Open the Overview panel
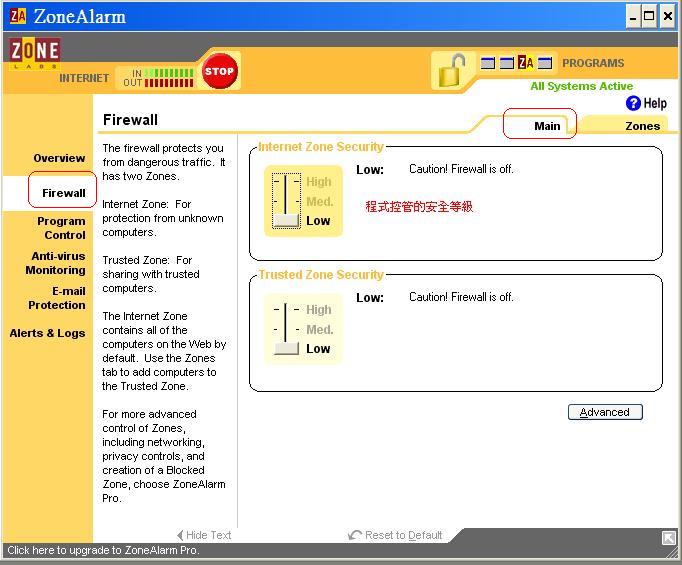Image resolution: width=682 pixels, height=565 pixels. (59, 158)
